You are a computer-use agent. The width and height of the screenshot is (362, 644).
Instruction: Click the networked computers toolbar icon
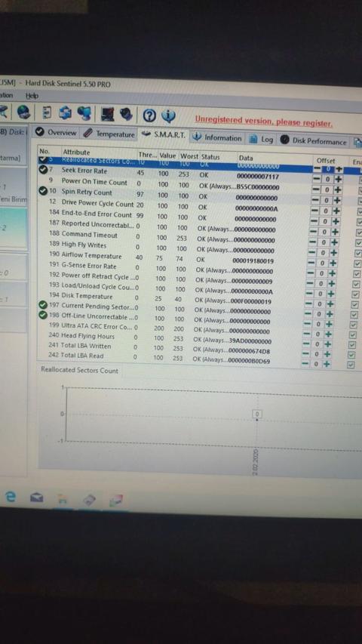84,113
